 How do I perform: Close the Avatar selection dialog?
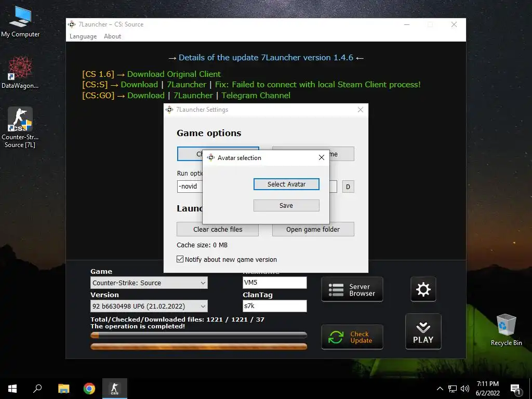321,157
